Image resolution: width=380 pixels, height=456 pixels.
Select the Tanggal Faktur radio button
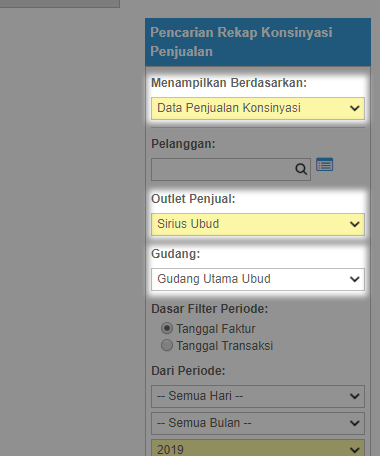[x=167, y=328]
